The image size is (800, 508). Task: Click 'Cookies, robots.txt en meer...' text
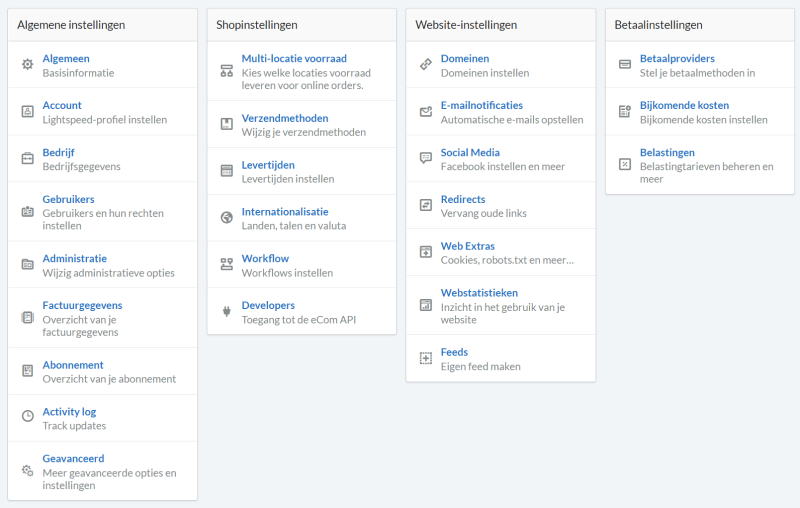point(507,260)
